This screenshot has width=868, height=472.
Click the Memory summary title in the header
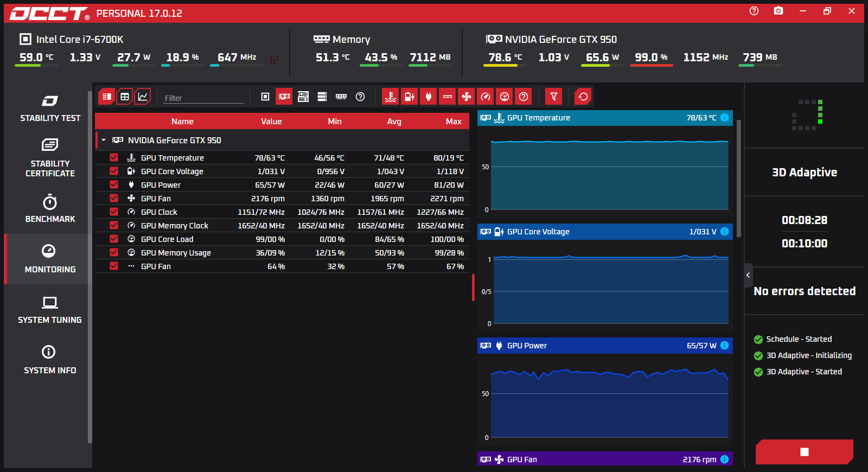[351, 39]
